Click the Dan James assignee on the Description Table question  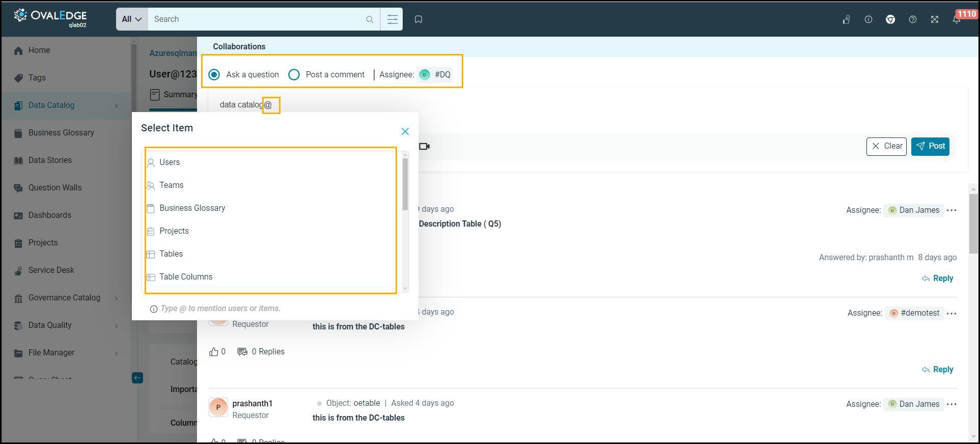(913, 210)
